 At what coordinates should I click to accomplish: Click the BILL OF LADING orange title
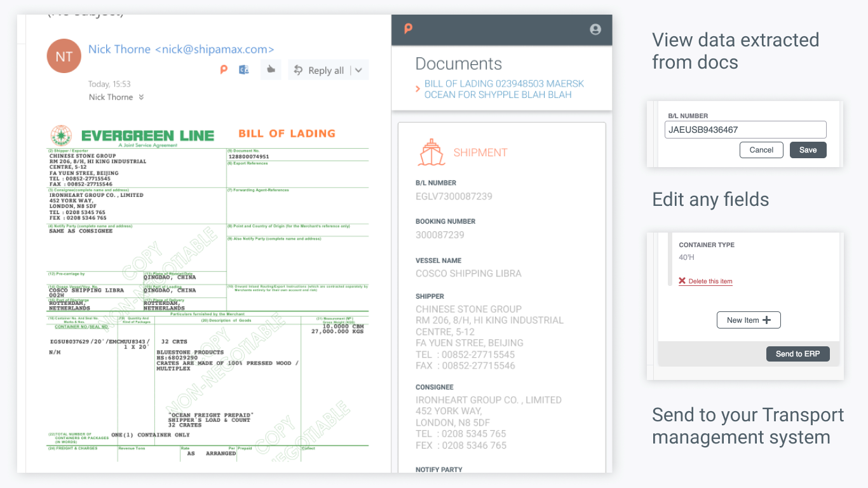[287, 133]
